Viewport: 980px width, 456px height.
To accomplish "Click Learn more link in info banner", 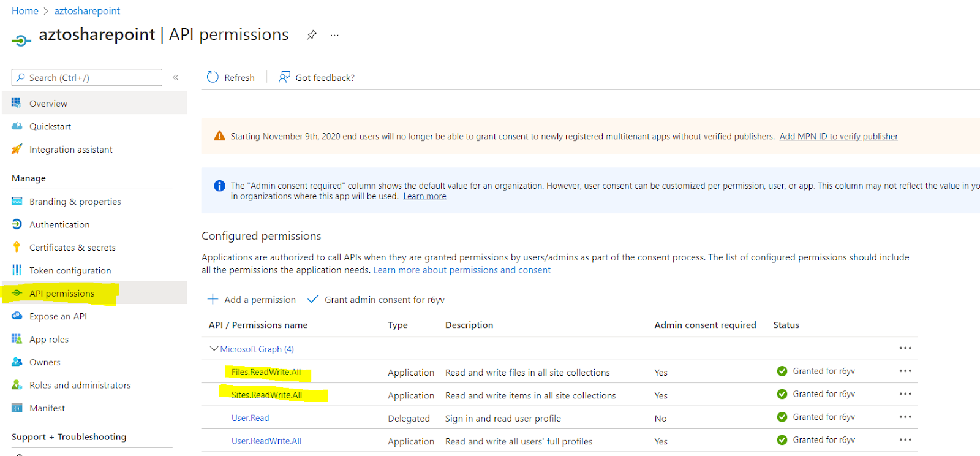I will coord(424,196).
